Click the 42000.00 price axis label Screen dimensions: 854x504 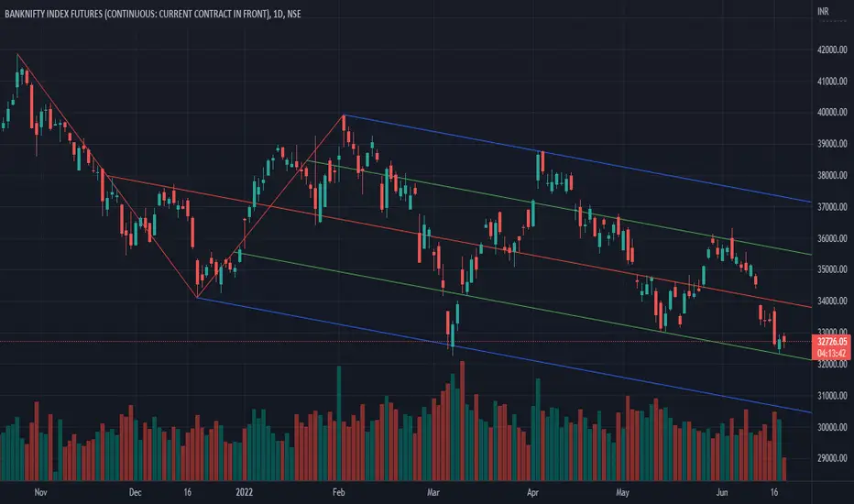[x=832, y=49]
